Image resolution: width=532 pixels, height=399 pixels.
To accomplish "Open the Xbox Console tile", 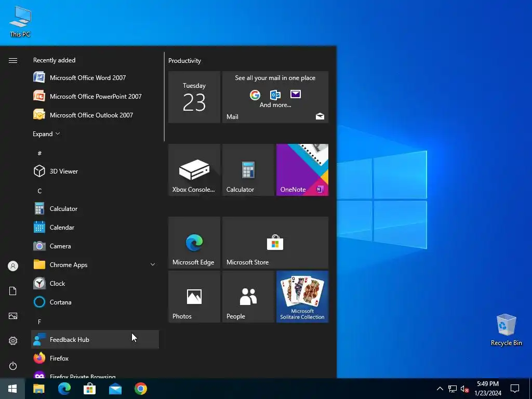I will (x=194, y=170).
